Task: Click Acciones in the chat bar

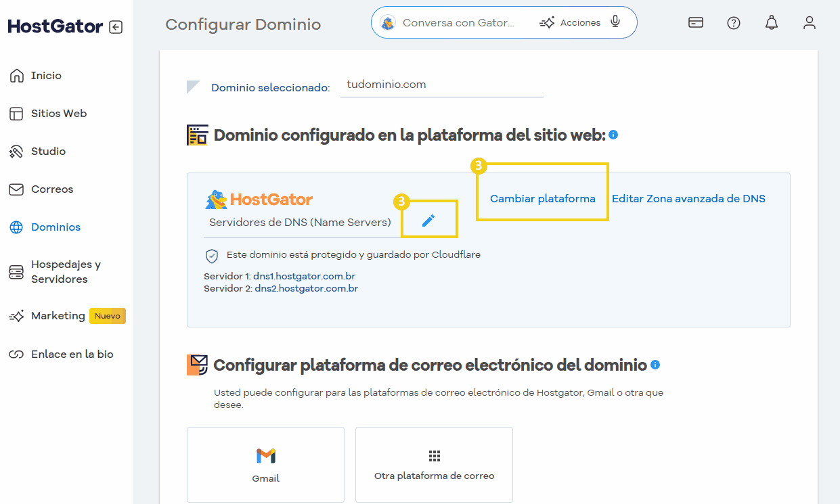Action: tap(571, 23)
